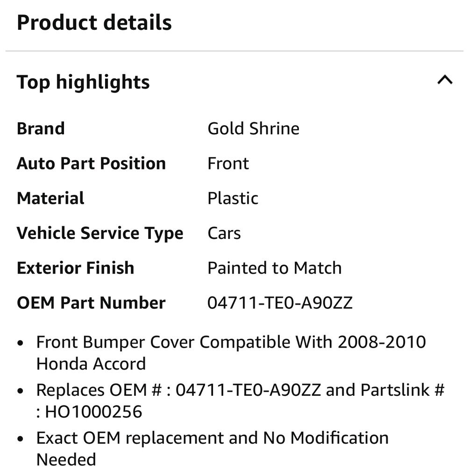Click the Material label
Viewport: 469px width, 476px height.
(x=50, y=198)
